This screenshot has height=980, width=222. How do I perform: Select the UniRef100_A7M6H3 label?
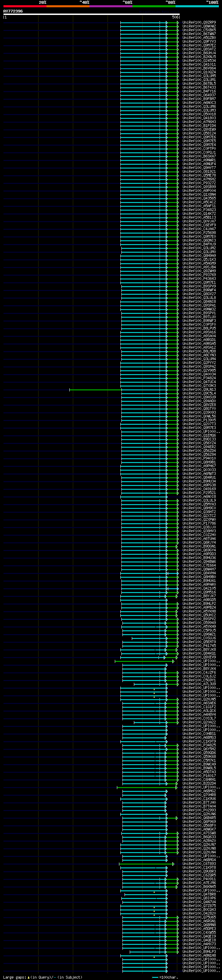point(199,122)
